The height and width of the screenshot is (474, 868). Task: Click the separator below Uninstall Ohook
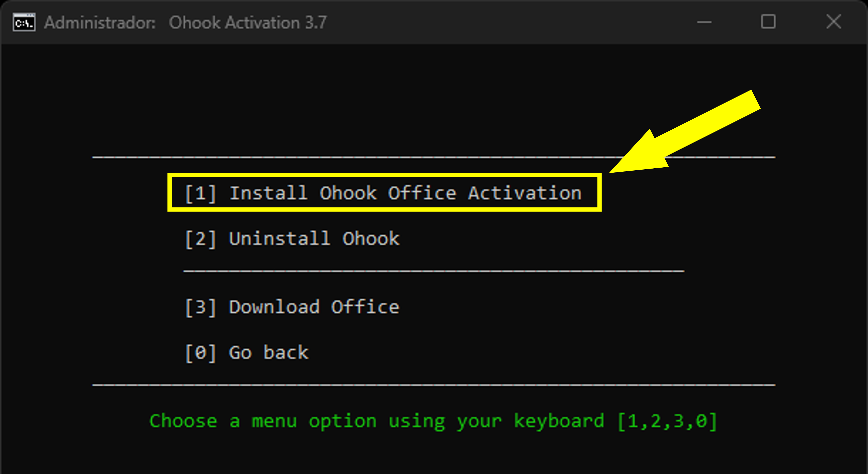click(434, 271)
